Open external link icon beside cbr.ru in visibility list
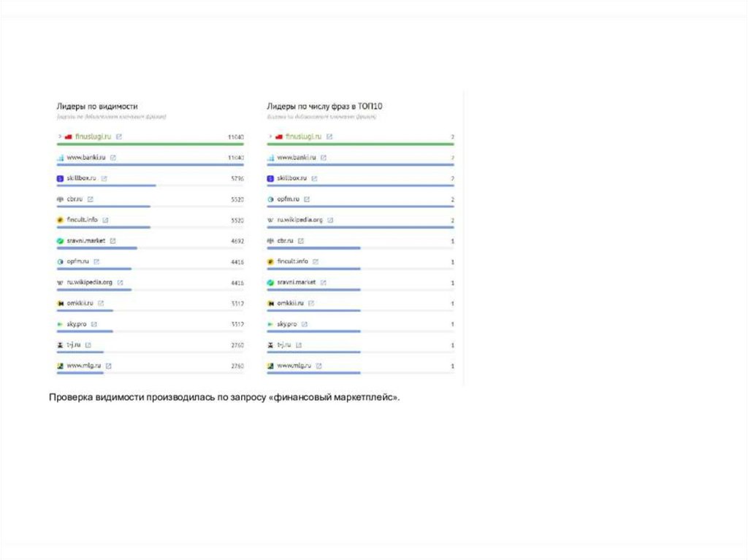Screen dimensions: 748x560 point(90,199)
